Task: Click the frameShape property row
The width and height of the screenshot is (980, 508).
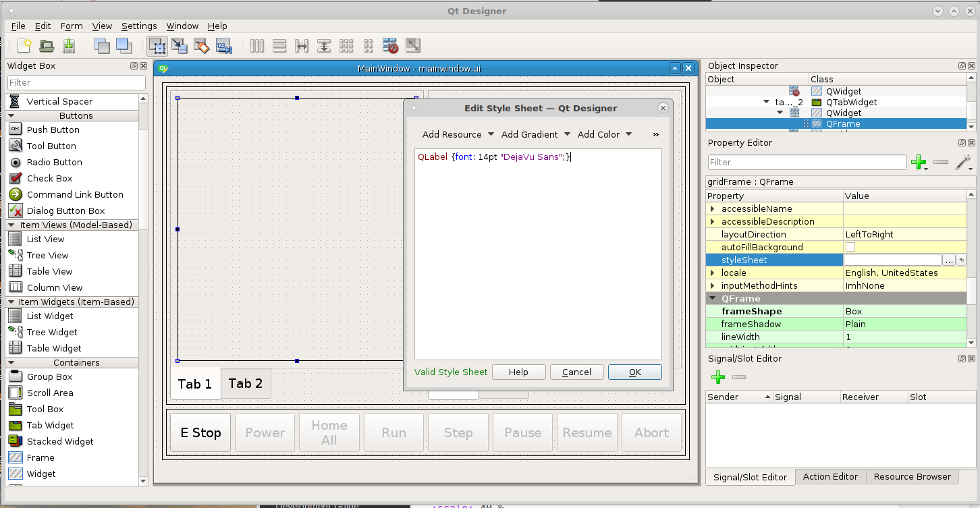Action: 836,311
